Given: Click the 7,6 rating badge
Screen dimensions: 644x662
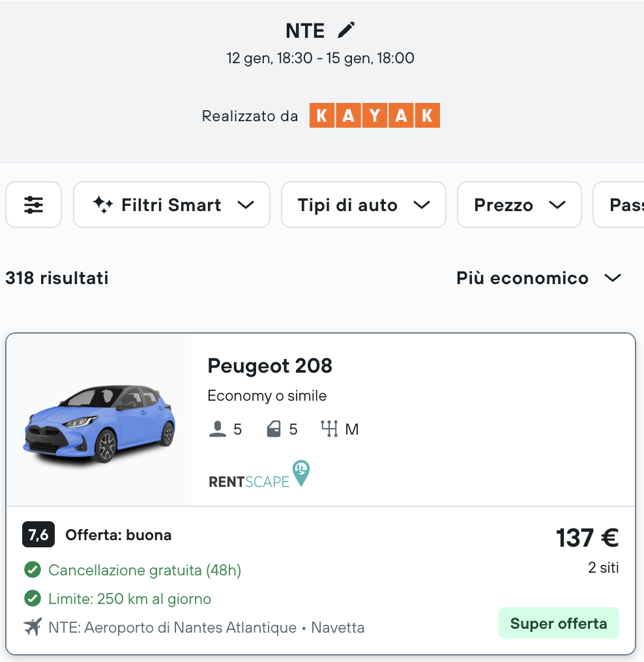Looking at the screenshot, I should pos(38,534).
